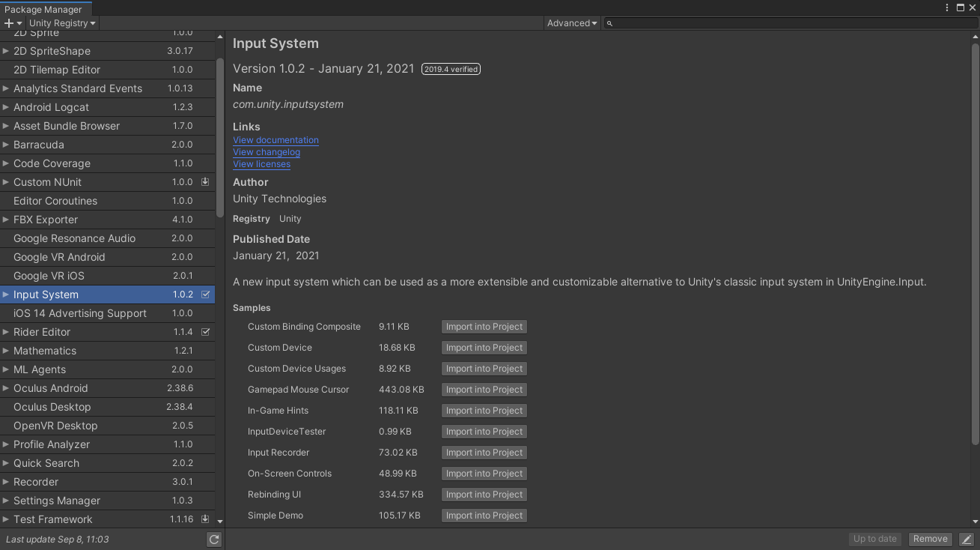Expand the Barracuda package arrow
This screenshot has width=980, height=550.
[6, 145]
